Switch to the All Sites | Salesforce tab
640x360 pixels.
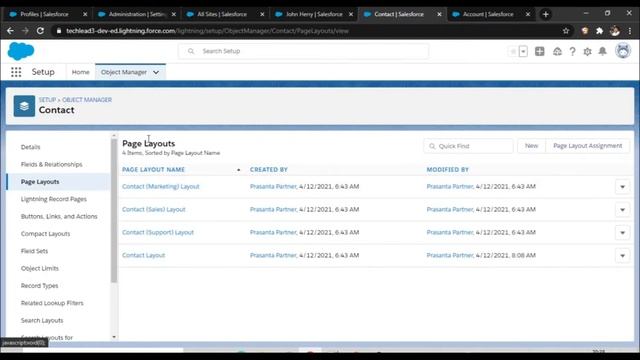[221, 14]
